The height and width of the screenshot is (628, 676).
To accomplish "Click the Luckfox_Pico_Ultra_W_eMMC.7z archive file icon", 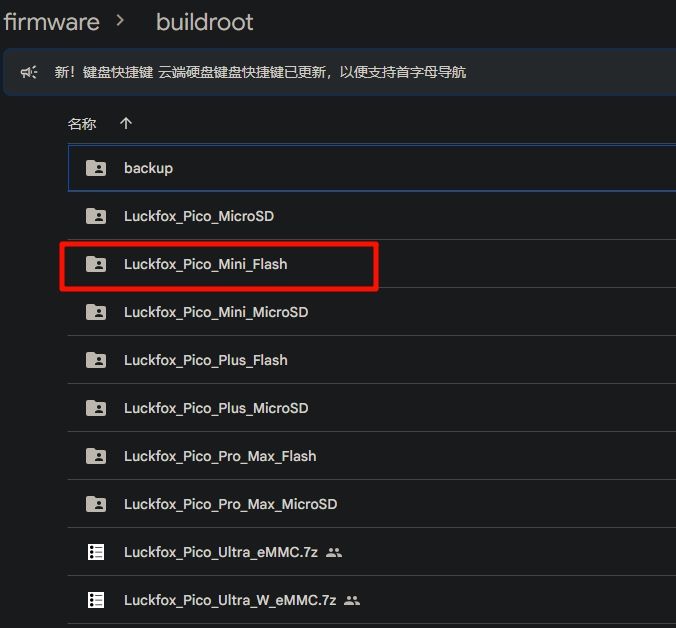I will [x=96, y=600].
